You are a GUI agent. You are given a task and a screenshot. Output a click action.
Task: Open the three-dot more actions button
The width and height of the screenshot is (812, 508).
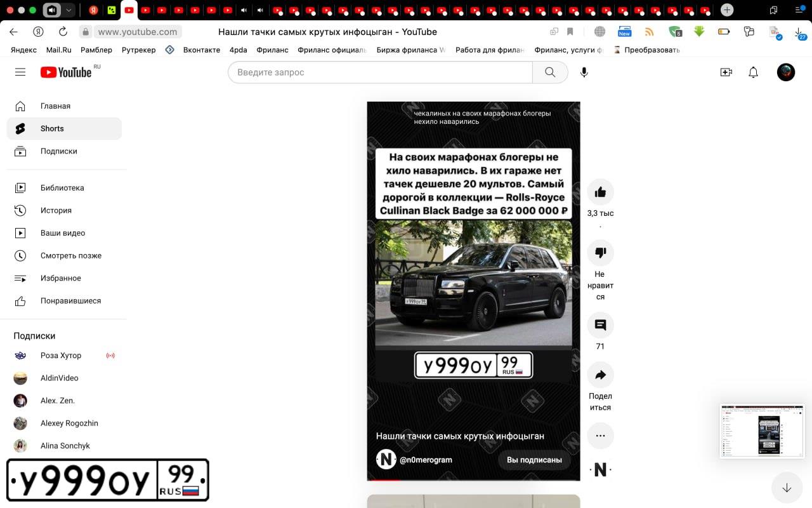(600, 436)
